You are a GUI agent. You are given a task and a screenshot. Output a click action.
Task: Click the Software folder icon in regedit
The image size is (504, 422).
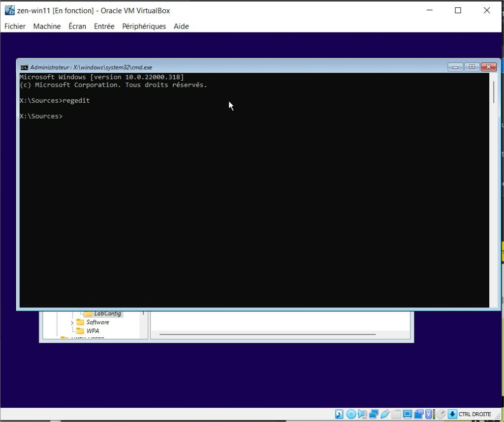tap(80, 322)
